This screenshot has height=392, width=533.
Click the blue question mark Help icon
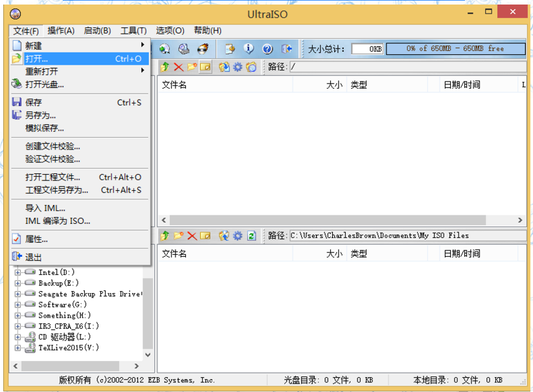pyautogui.click(x=267, y=49)
